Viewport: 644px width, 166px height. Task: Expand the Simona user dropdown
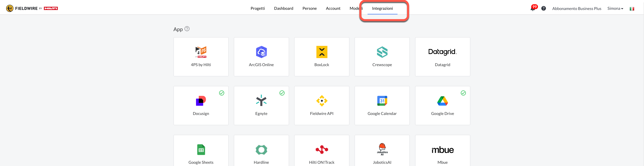[615, 9]
